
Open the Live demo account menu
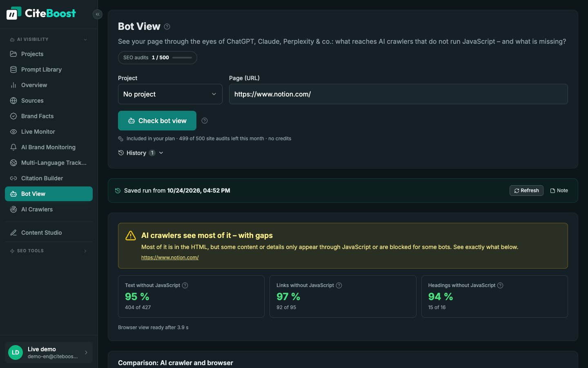tap(49, 352)
